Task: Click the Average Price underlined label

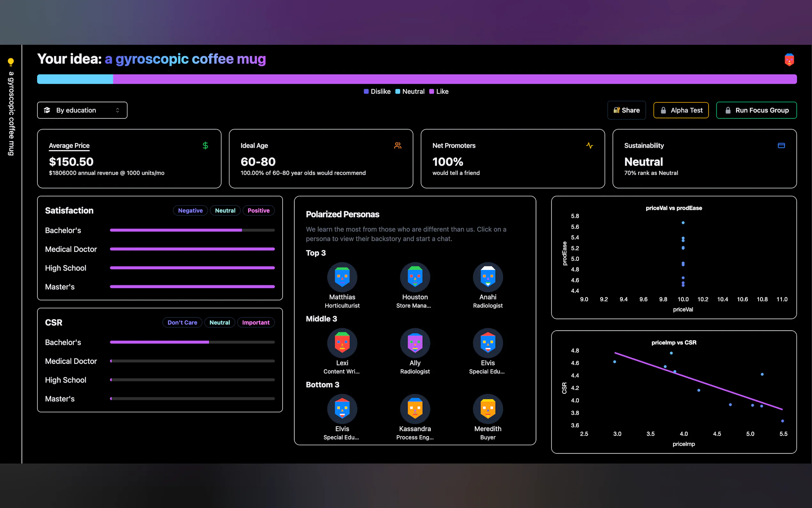Action: click(x=69, y=146)
